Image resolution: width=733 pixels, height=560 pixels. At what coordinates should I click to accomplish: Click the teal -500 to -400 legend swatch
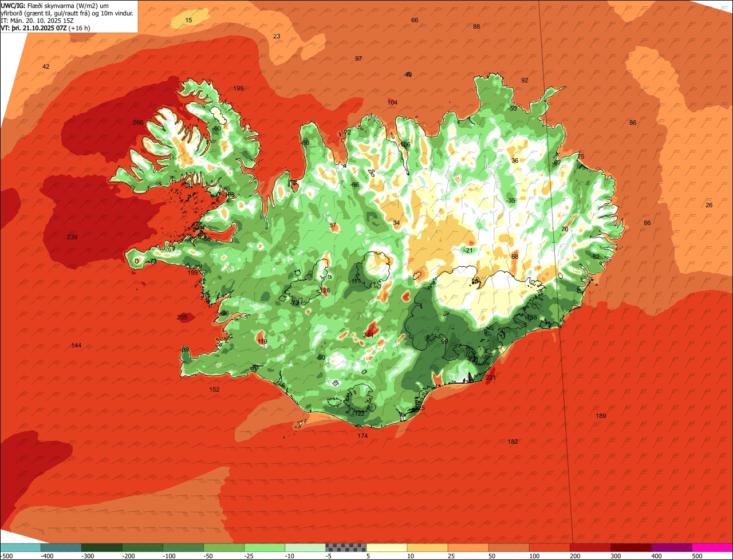(x=20, y=547)
